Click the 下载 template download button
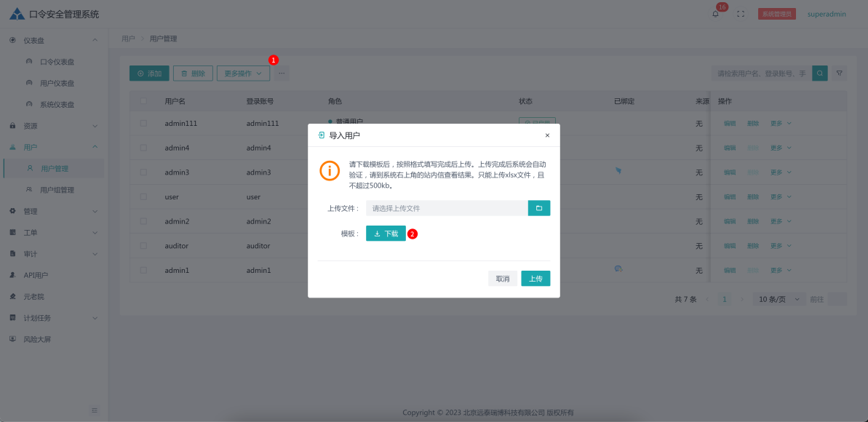Viewport: 868px width, 422px height. click(x=385, y=233)
